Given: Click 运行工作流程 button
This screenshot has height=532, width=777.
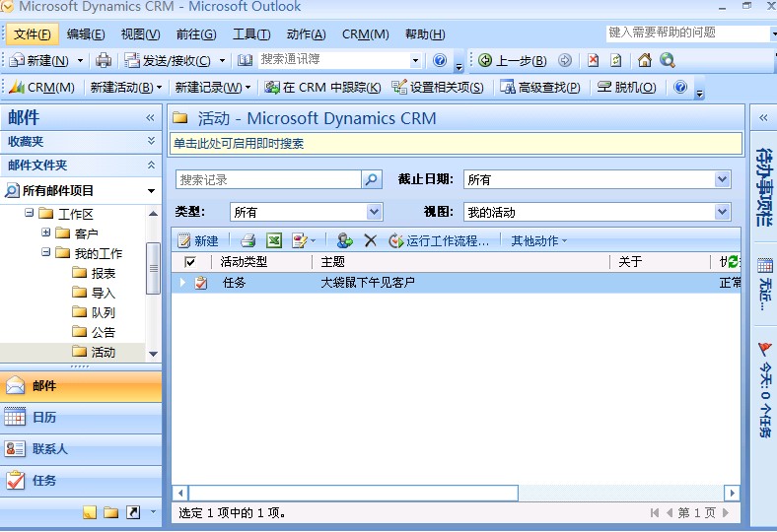Looking at the screenshot, I should click(x=439, y=240).
